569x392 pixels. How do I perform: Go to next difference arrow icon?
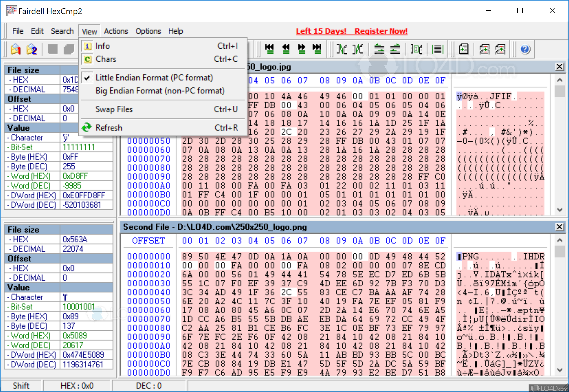pyautogui.click(x=301, y=49)
